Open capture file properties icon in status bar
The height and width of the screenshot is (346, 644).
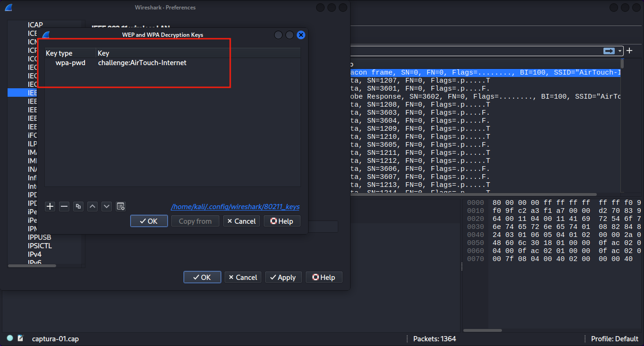click(20, 338)
